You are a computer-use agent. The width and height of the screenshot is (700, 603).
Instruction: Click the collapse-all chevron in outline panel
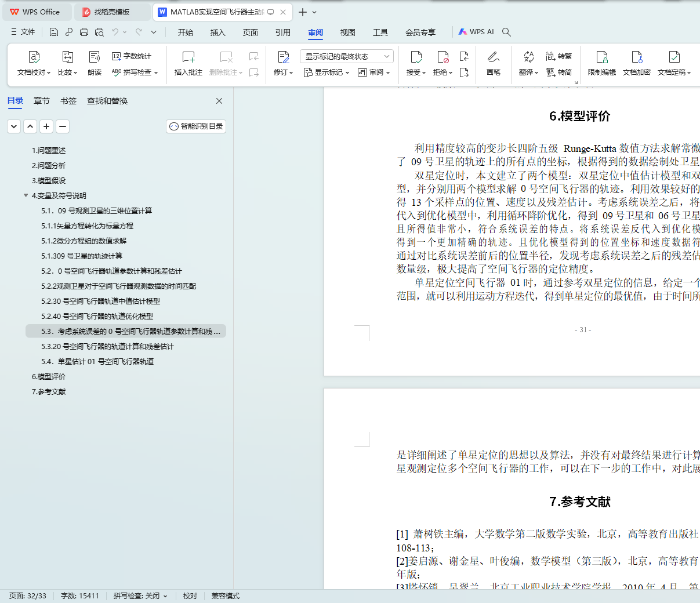click(x=14, y=126)
